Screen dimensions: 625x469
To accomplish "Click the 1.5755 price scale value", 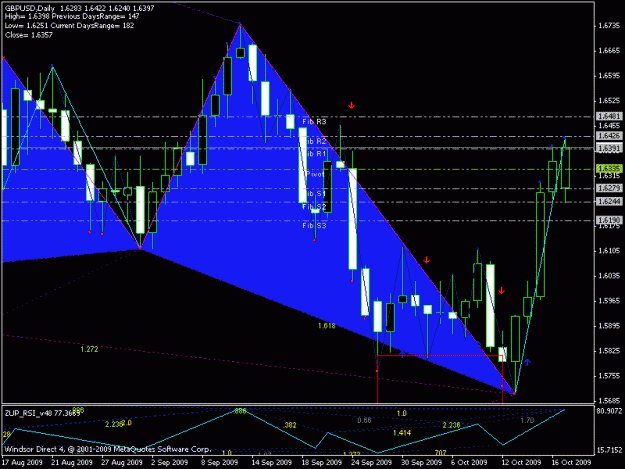I will 609,376.
